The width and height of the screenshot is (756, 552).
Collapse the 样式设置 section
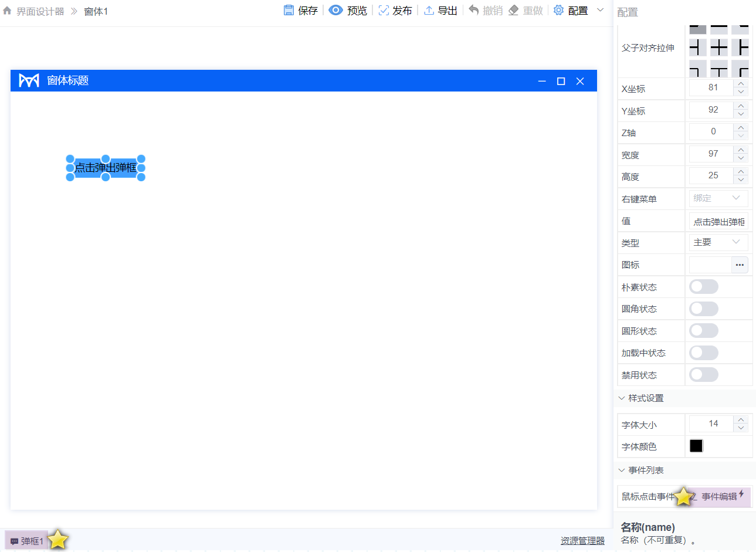pyautogui.click(x=622, y=398)
